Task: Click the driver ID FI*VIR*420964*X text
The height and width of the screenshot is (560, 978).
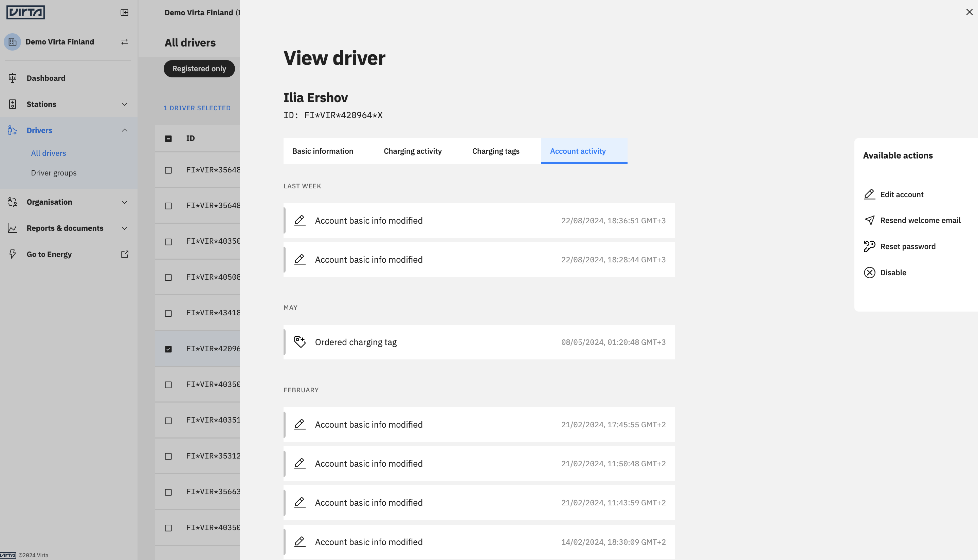Action: click(x=343, y=115)
